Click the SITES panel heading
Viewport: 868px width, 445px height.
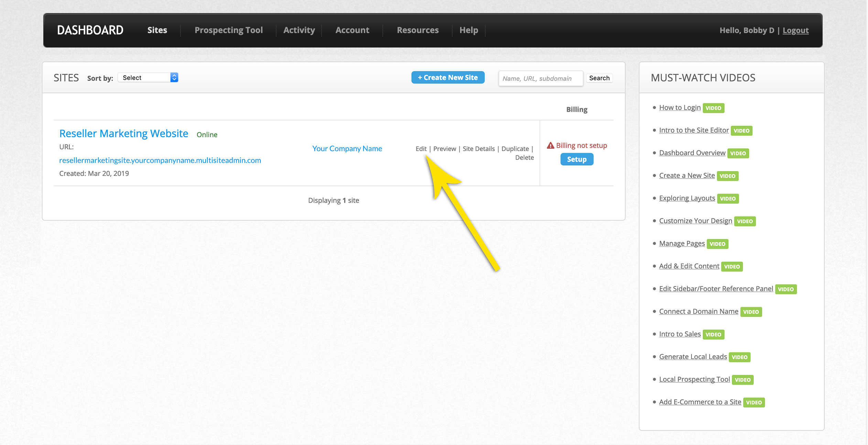coord(66,78)
